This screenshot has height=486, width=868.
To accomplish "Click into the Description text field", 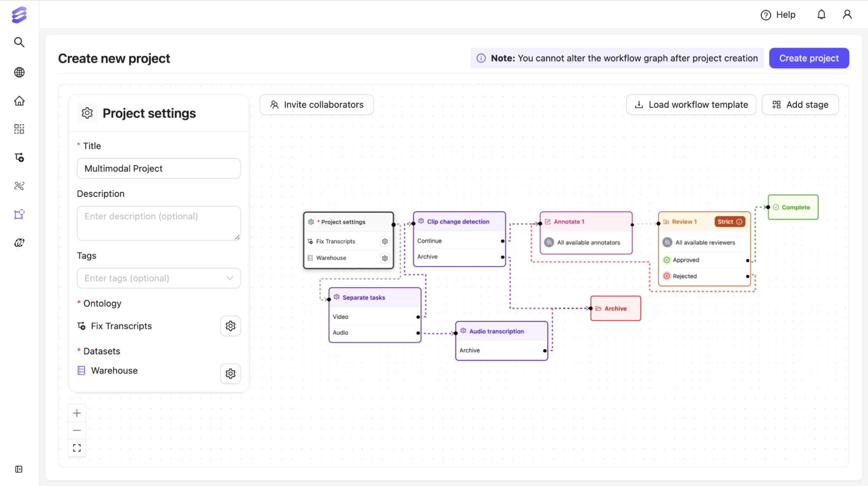I will (158, 223).
